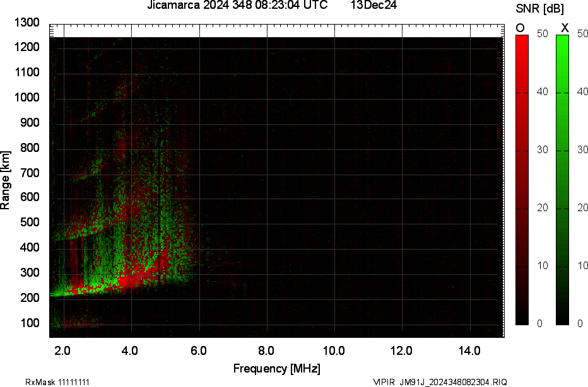Click the 20 label beside red bar
This screenshot has height=387, width=588.
click(543, 208)
